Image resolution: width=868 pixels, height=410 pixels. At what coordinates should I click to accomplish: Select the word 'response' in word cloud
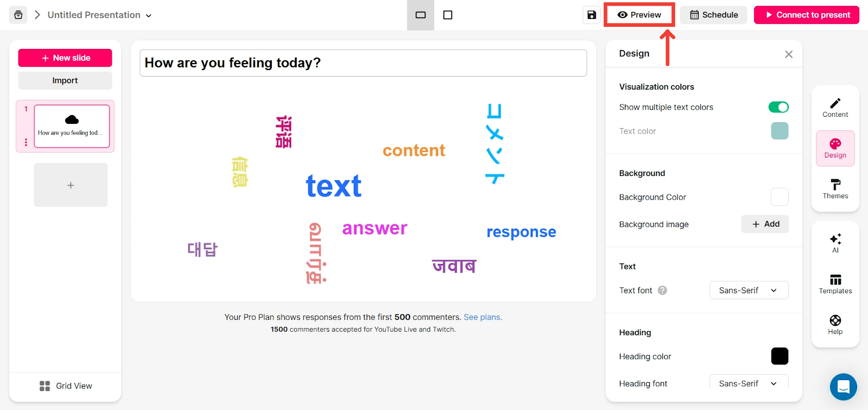pyautogui.click(x=521, y=232)
